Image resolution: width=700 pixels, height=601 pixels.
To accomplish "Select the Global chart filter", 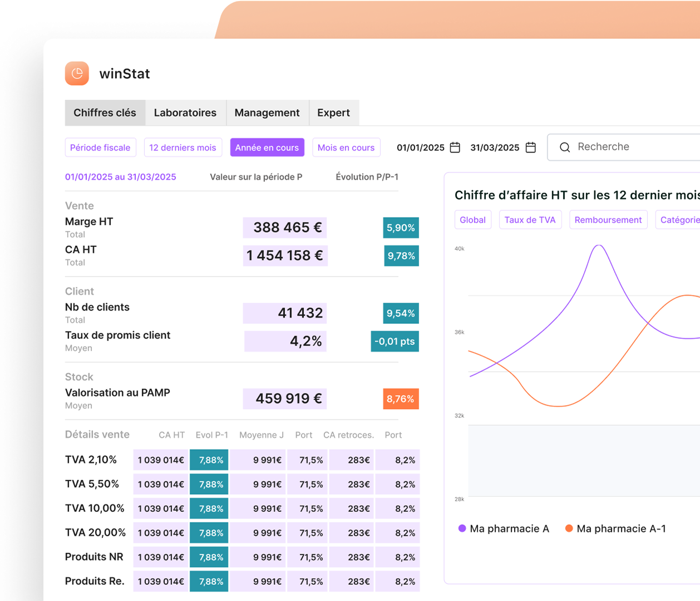I will click(472, 220).
